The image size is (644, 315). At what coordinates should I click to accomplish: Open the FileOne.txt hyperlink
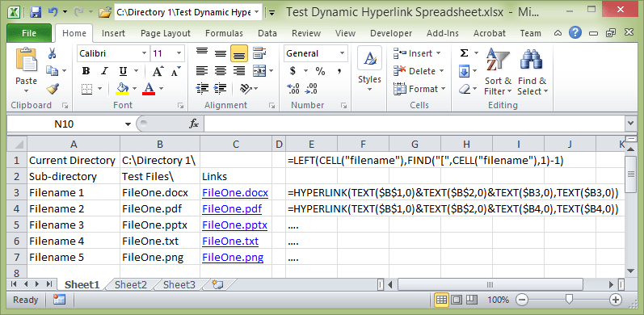click(230, 241)
